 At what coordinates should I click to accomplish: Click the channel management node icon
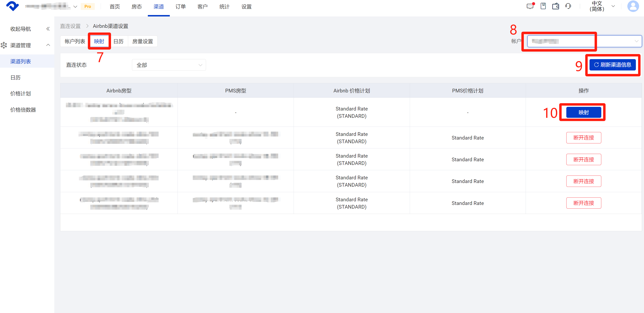pyautogui.click(x=4, y=45)
